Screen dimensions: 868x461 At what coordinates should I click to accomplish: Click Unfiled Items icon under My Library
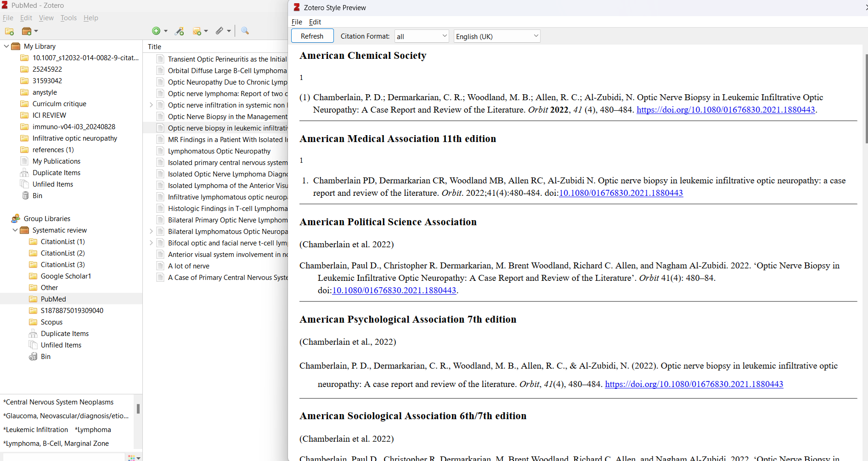coord(24,184)
